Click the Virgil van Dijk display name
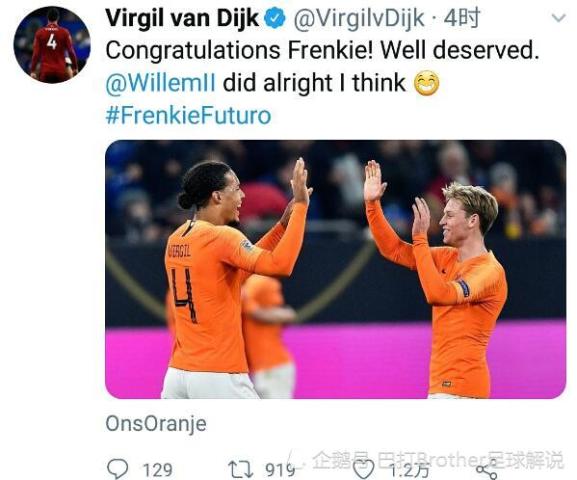The height and width of the screenshot is (480, 577). (x=182, y=18)
